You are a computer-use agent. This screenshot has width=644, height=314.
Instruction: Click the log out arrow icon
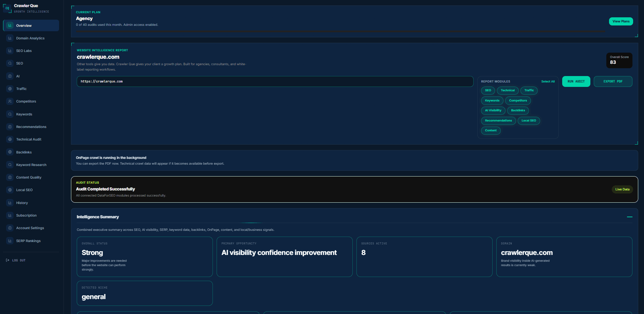point(7,260)
